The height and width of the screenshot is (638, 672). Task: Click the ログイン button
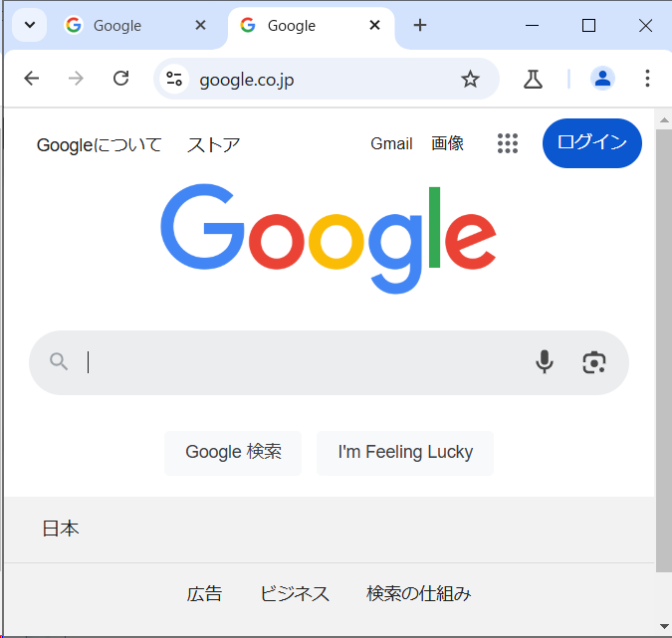(x=591, y=143)
